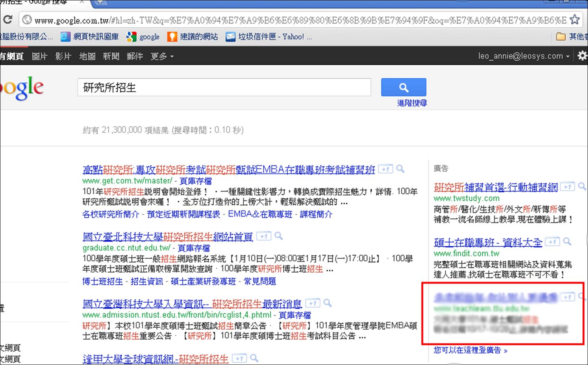Expand the 更多 menu dropdown
The height and width of the screenshot is (365, 588).
(x=162, y=56)
